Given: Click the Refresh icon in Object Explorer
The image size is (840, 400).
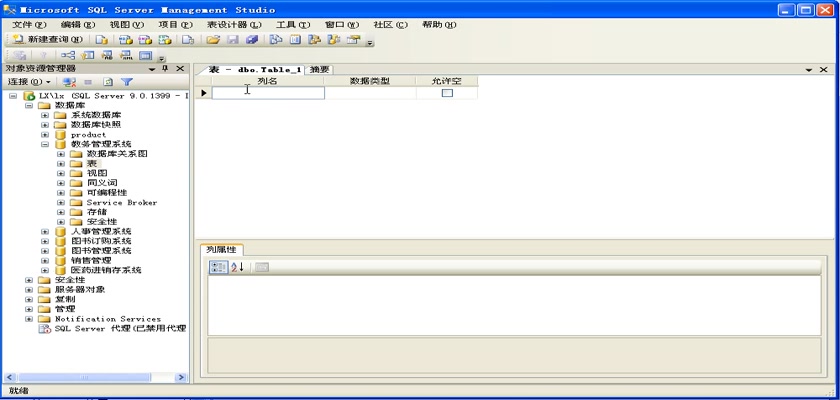Looking at the screenshot, I should tap(108, 82).
